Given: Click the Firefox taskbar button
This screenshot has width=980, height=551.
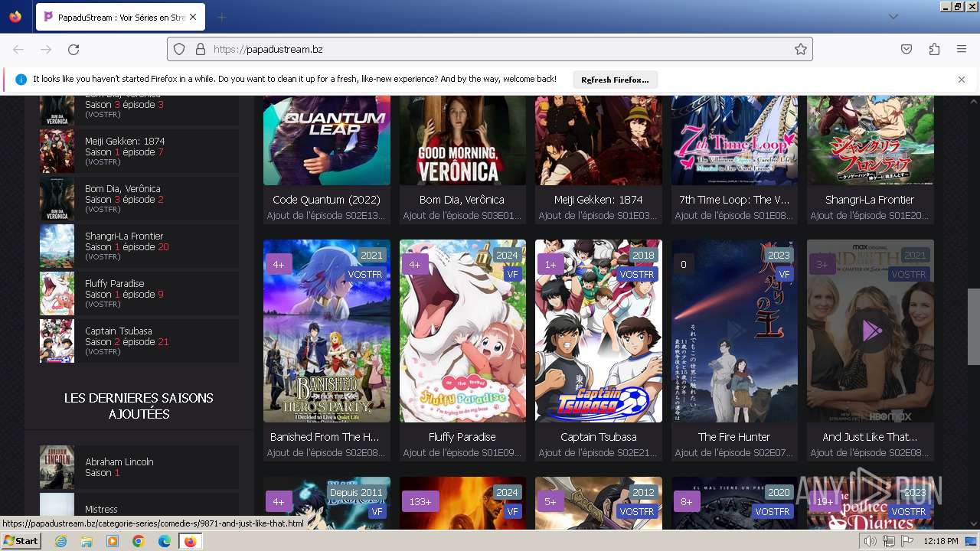Looking at the screenshot, I should click(191, 541).
